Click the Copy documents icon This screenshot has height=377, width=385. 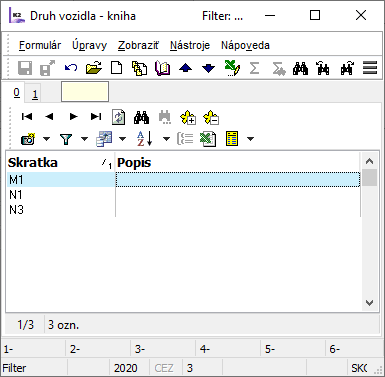[139, 68]
